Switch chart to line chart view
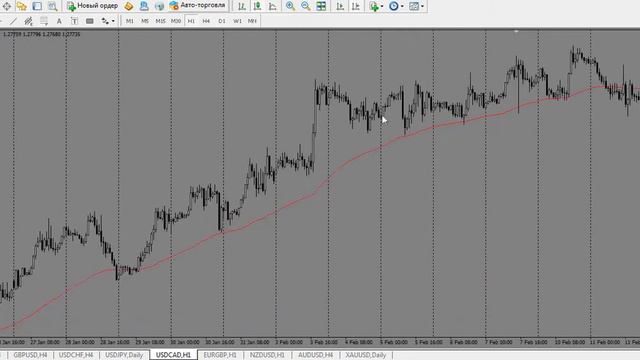The height and width of the screenshot is (360, 640). coord(273,6)
